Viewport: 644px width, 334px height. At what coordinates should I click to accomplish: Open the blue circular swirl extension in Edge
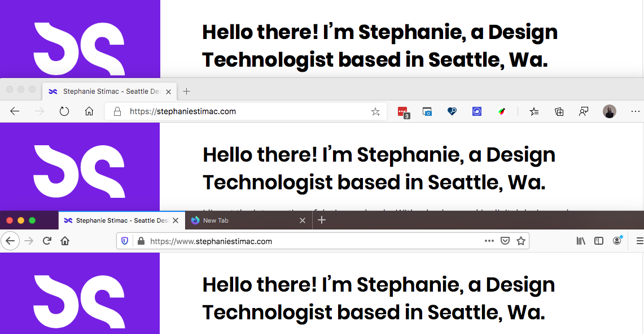476,111
